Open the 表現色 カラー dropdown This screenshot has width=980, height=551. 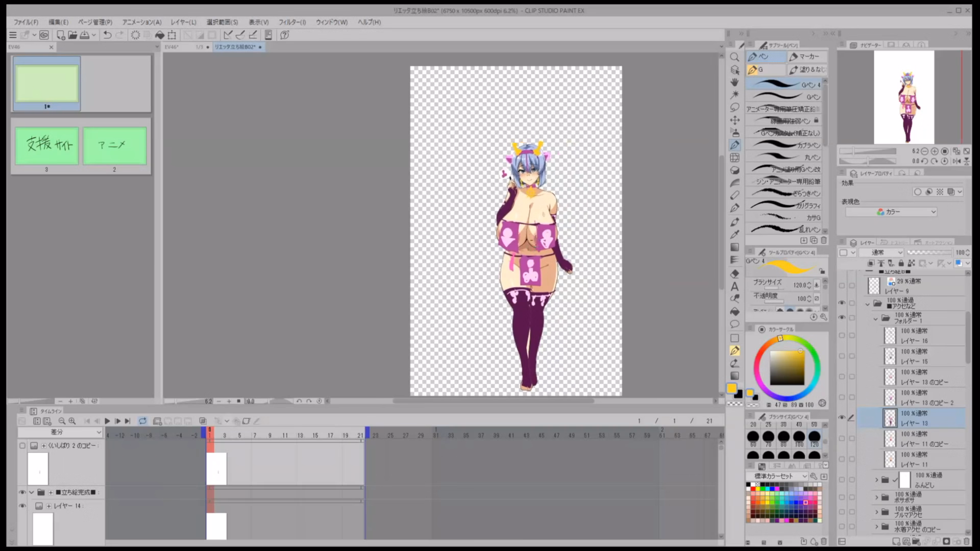click(891, 212)
